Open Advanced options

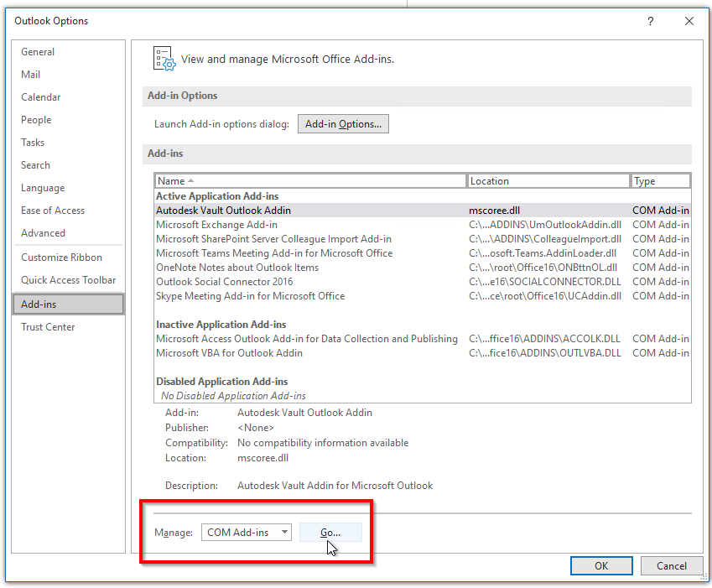43,233
